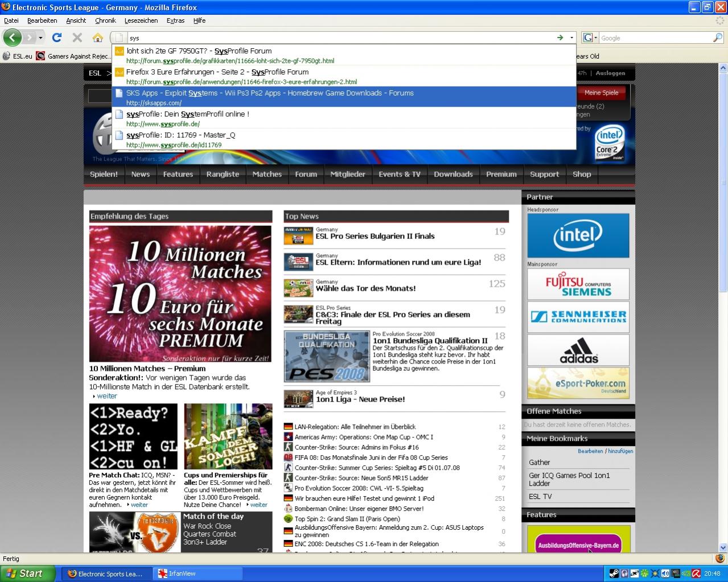The height and width of the screenshot is (582, 728).
Task: Open the Matches nav tab
Action: tap(267, 175)
